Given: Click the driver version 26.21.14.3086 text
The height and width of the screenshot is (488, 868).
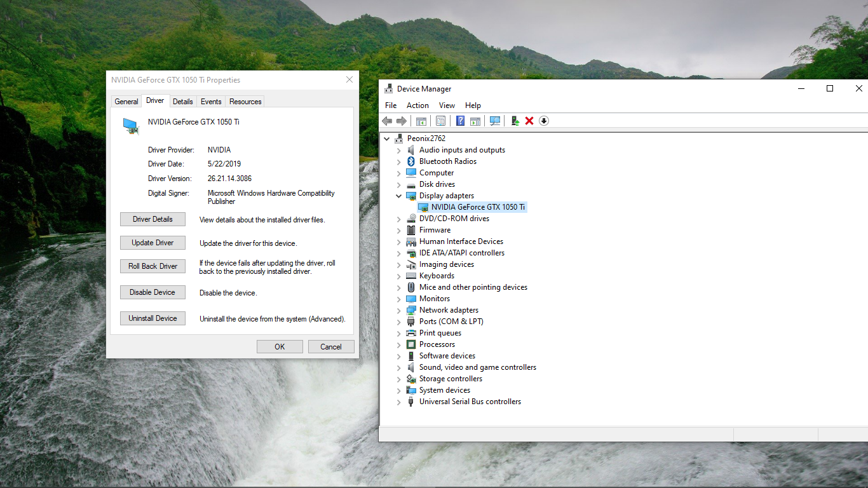Looking at the screenshot, I should [229, 179].
